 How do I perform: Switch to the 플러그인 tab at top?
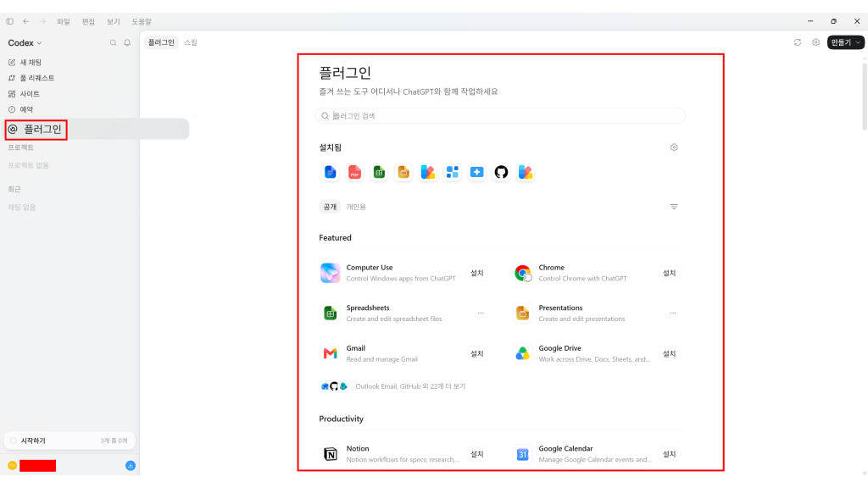(x=161, y=42)
